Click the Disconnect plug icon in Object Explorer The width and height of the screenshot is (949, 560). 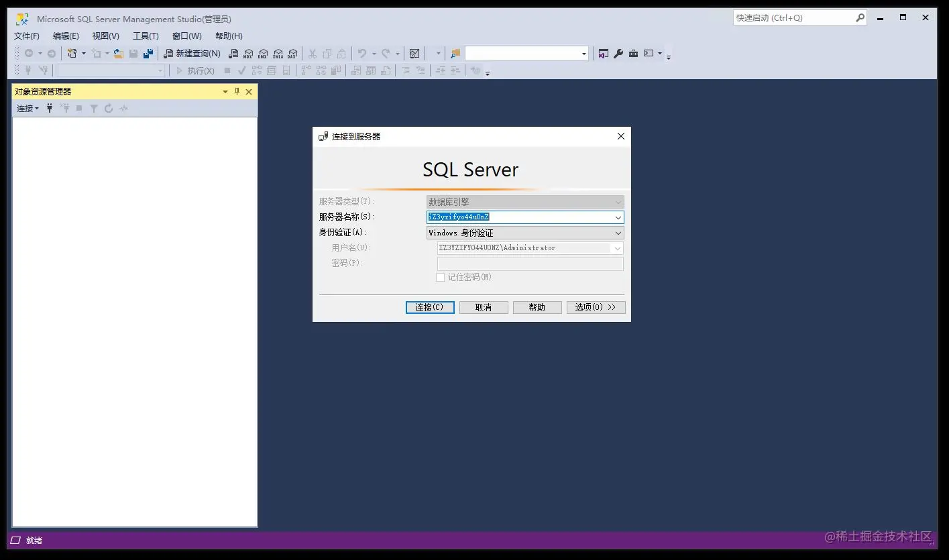pos(64,108)
